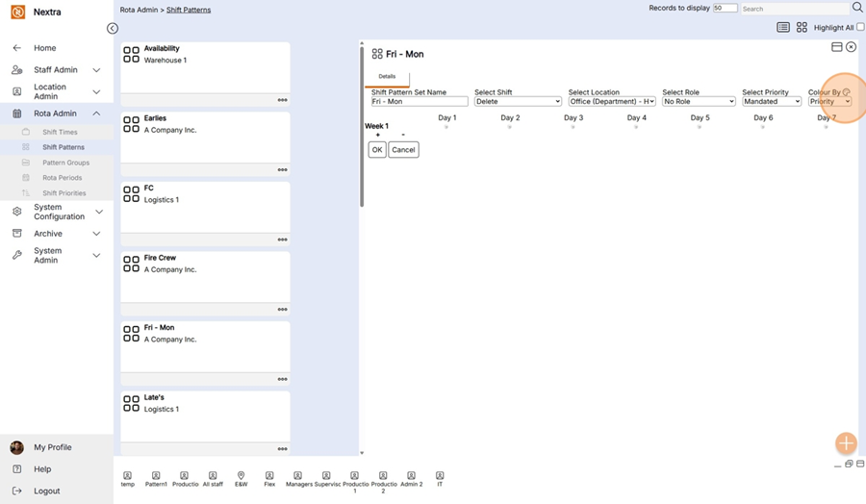Click the Cancel button
The height and width of the screenshot is (504, 866).
[x=403, y=150]
